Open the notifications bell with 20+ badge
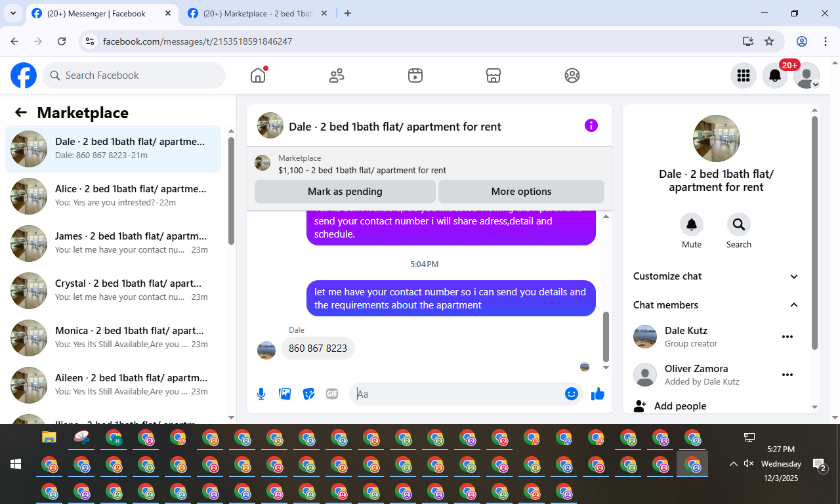 click(x=775, y=75)
